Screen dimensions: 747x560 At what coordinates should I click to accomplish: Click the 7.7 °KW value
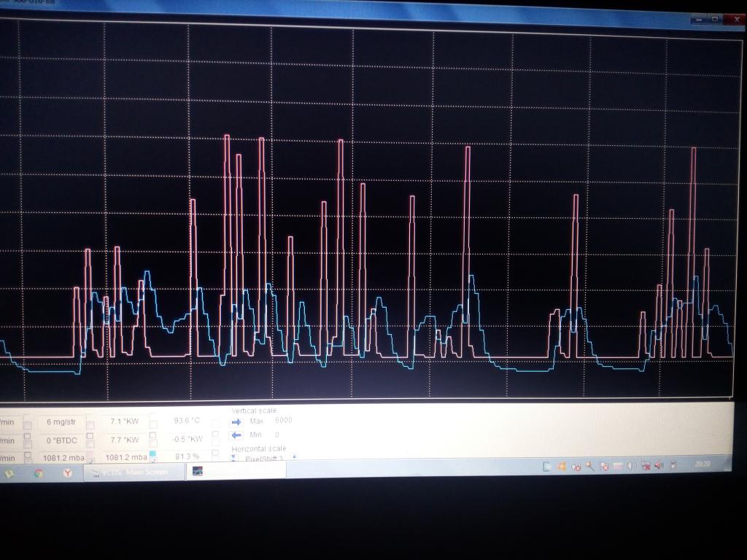(124, 440)
